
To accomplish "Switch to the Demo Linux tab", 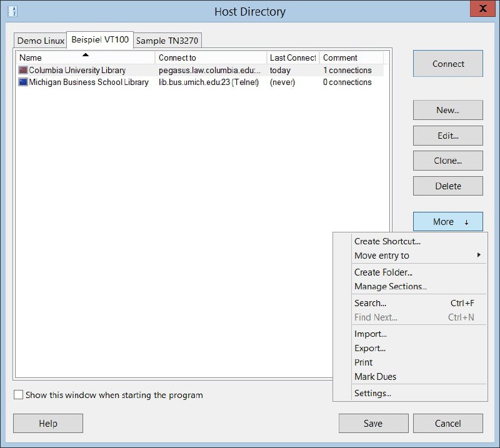I will 41,41.
